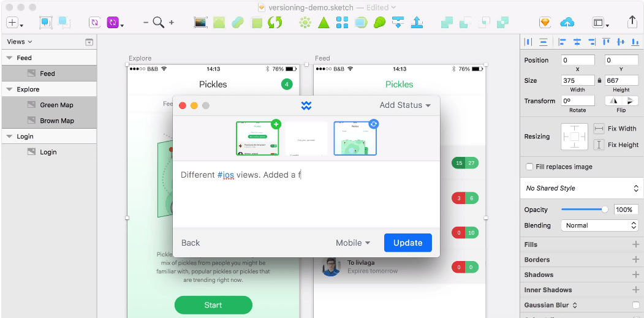Align layers to the bottom edge
Image resolution: width=644 pixels, height=318 pixels.
pos(635,42)
